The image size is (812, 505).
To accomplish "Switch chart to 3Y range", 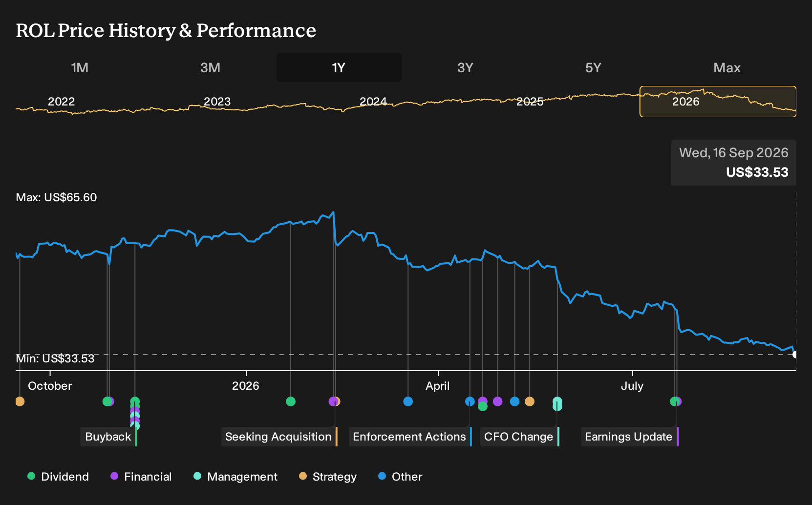I will click(465, 68).
